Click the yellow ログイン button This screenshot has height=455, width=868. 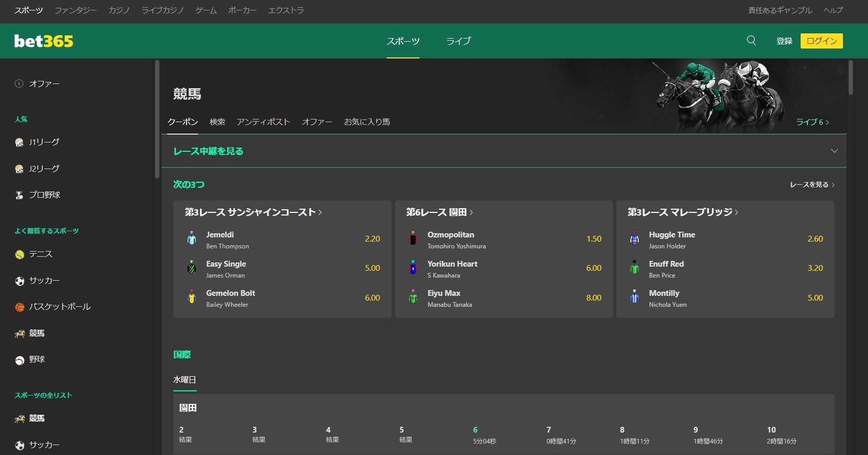(x=822, y=41)
